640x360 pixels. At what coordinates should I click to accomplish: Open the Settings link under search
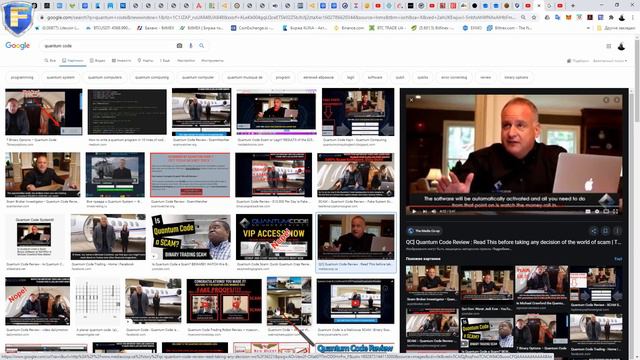(186, 60)
